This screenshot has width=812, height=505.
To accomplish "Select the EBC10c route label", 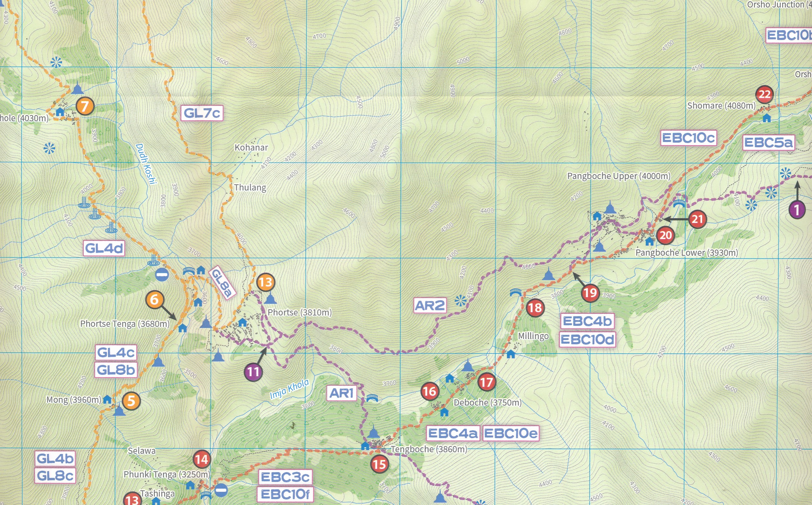I will [688, 138].
